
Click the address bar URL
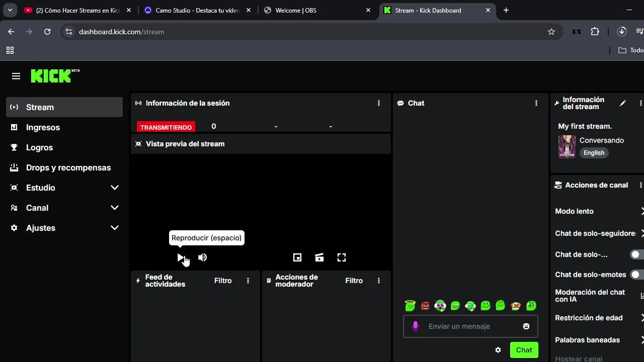tap(122, 32)
